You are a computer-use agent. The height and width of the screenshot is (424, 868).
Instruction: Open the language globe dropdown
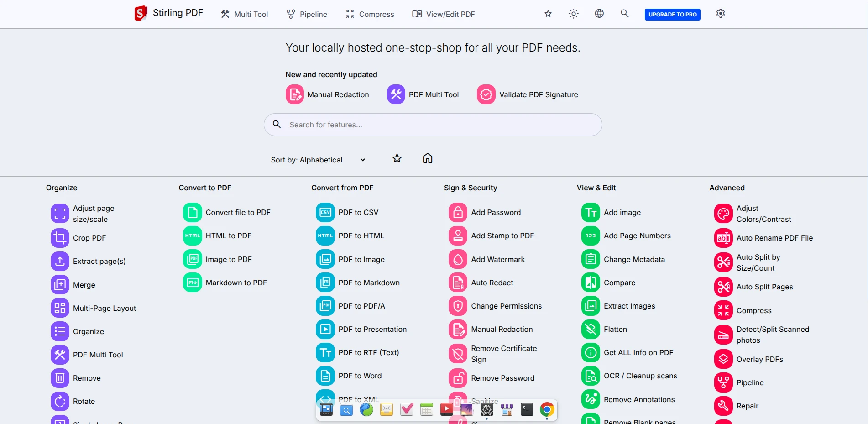(599, 14)
